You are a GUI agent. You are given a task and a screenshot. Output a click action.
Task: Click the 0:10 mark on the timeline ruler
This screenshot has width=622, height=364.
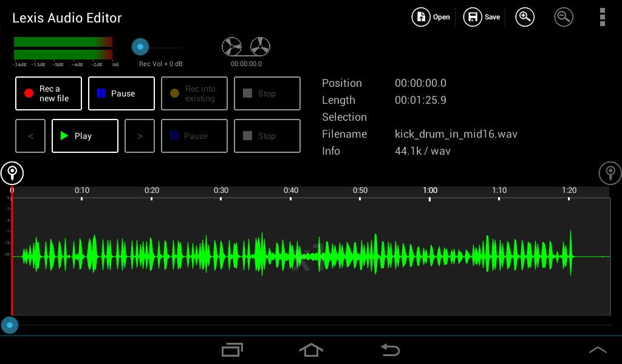(x=82, y=190)
